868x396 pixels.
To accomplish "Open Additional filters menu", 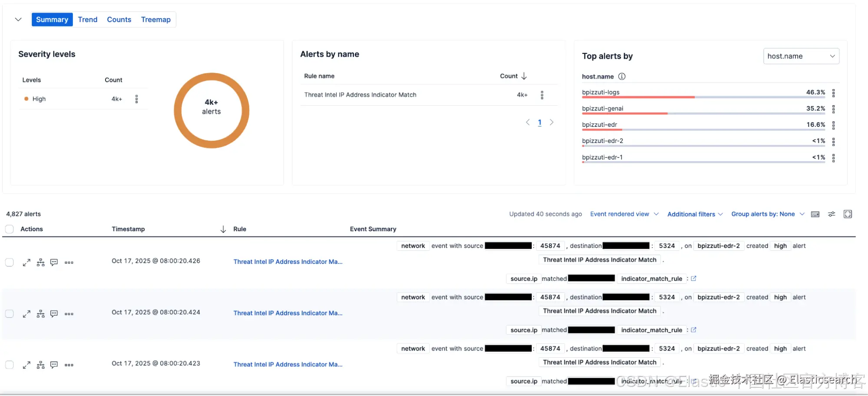I will point(695,214).
